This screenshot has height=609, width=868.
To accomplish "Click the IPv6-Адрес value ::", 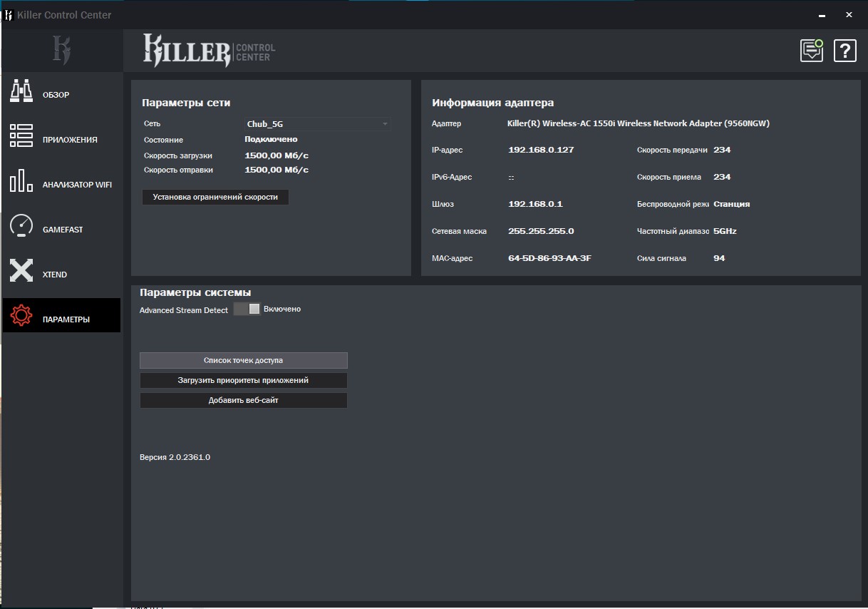I will tap(512, 177).
